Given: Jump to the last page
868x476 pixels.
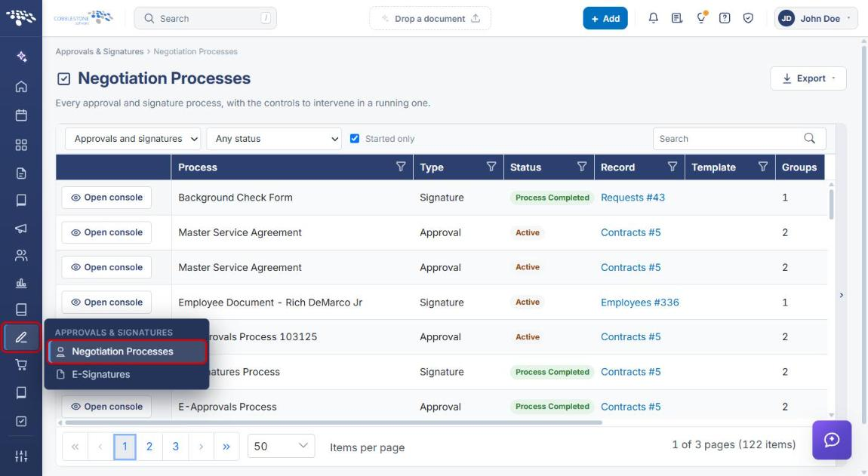Looking at the screenshot, I should point(226,446).
